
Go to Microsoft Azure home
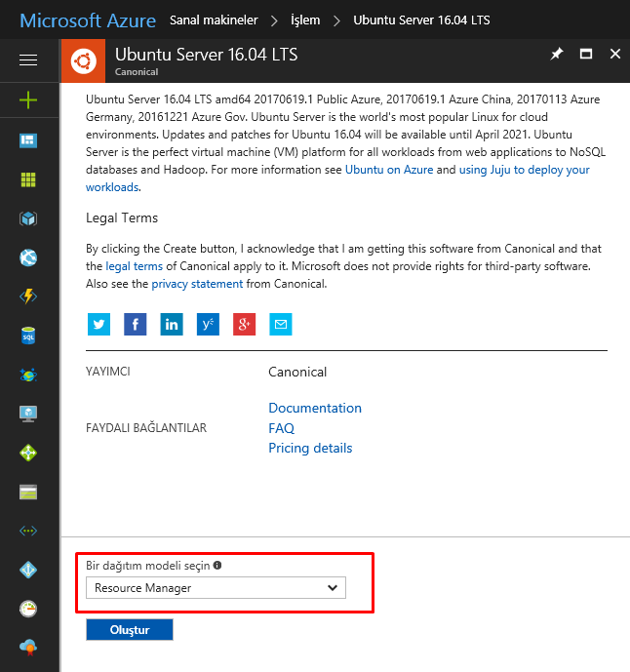click(x=88, y=20)
